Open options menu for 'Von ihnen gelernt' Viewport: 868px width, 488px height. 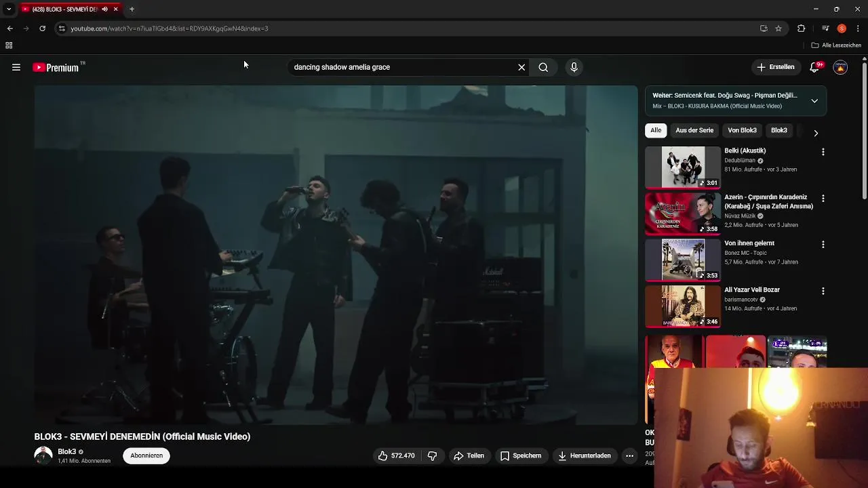(x=823, y=244)
